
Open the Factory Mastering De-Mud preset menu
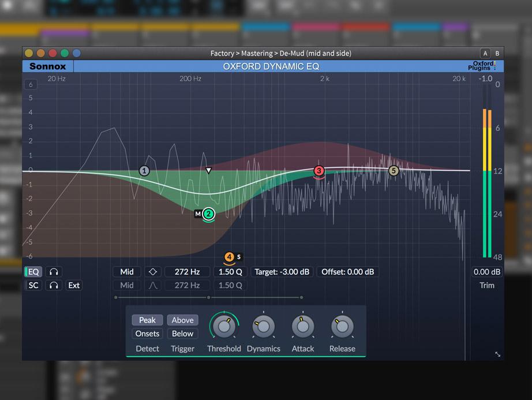(x=280, y=53)
